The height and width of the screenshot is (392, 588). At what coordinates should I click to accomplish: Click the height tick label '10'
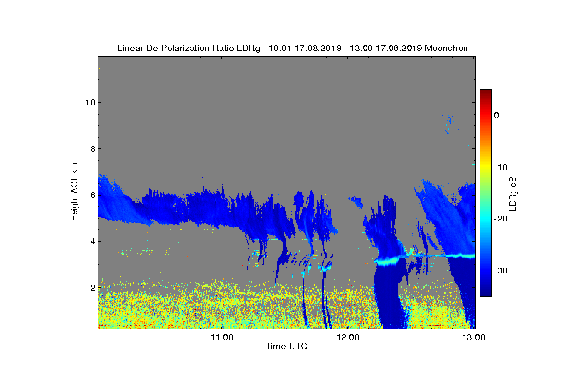[x=90, y=102]
